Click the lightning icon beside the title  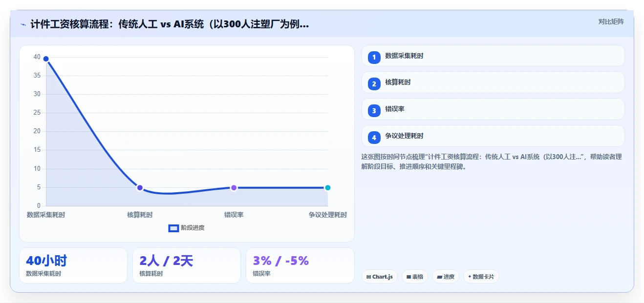click(23, 24)
